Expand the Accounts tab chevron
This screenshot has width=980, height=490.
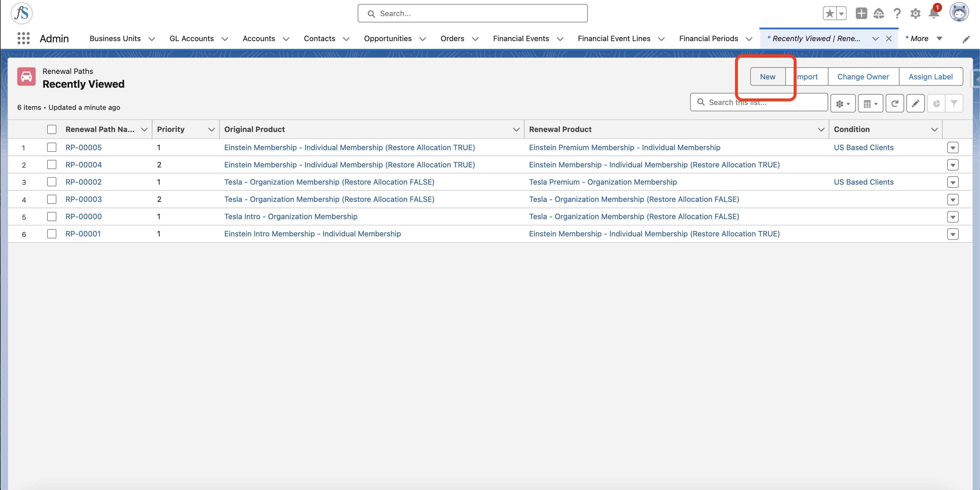click(286, 39)
